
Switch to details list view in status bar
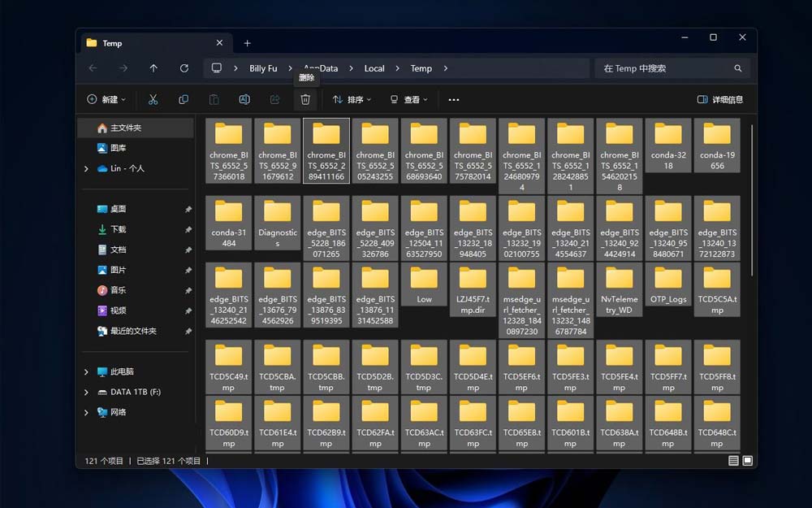[734, 461]
